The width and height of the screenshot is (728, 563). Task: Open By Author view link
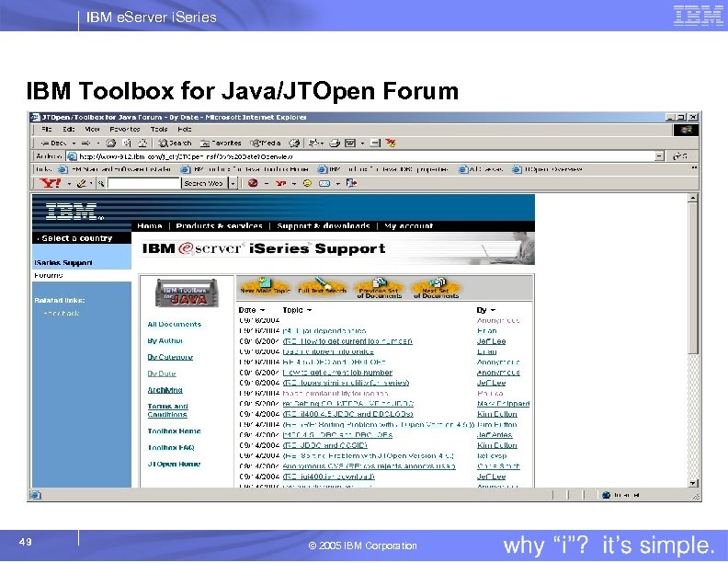tap(165, 340)
